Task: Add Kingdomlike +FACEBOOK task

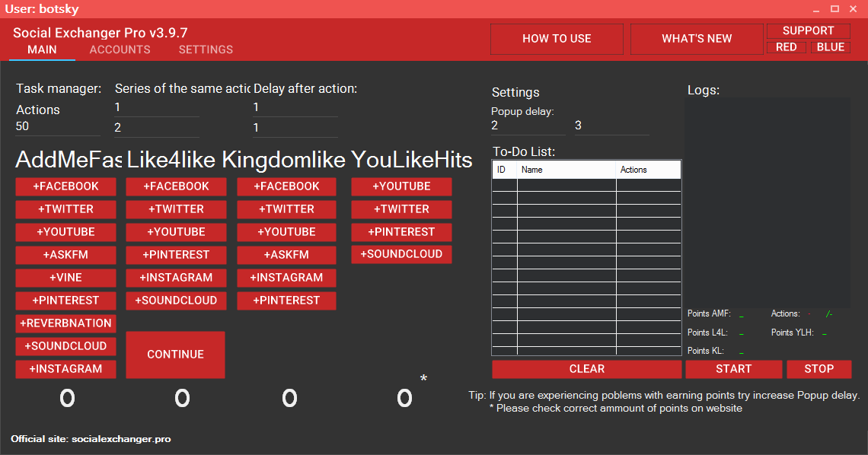Action: (287, 186)
